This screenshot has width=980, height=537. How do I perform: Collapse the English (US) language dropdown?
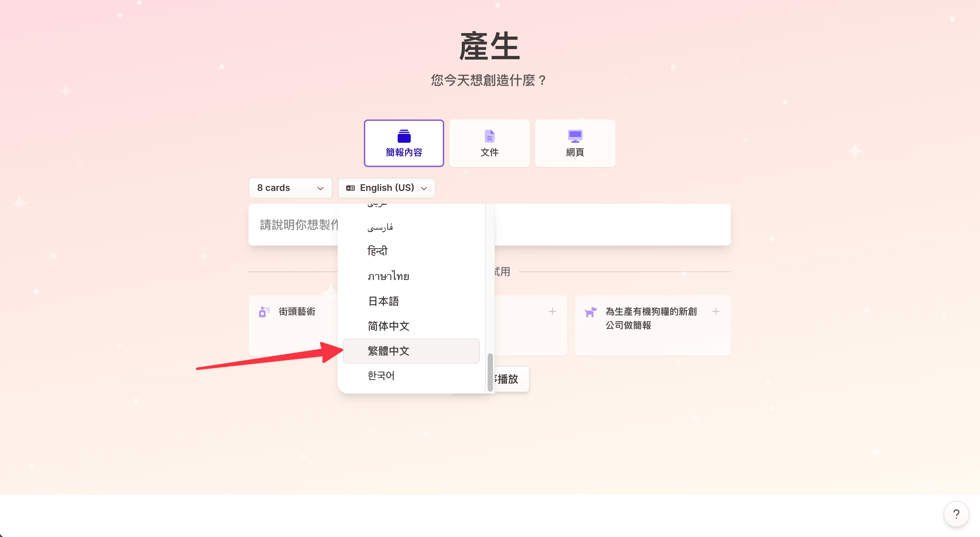(x=386, y=188)
